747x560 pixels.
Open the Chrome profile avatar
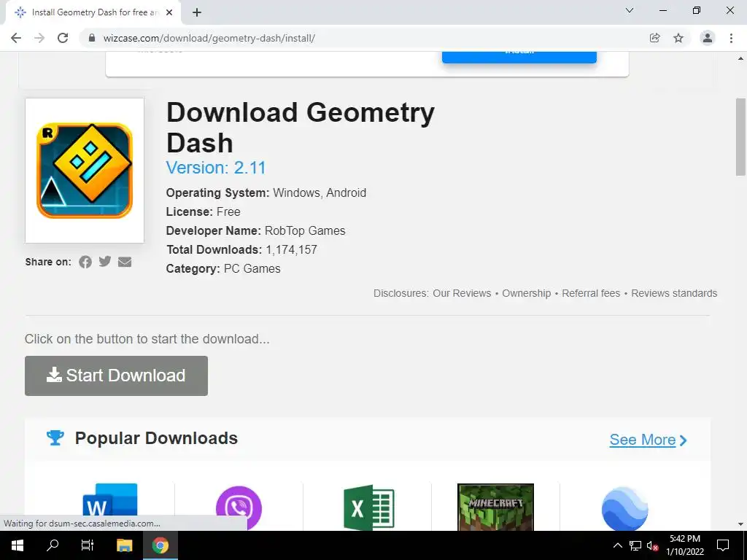tap(708, 38)
